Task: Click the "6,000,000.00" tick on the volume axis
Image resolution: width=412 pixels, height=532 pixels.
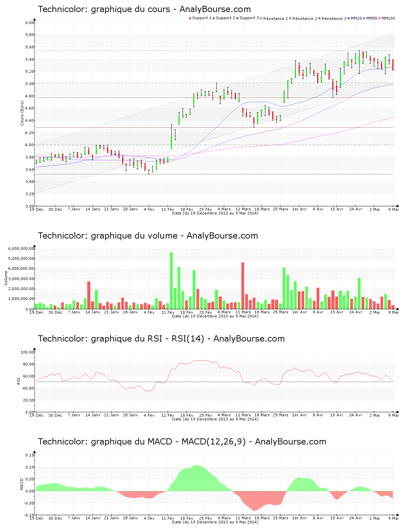Action: click(x=22, y=248)
